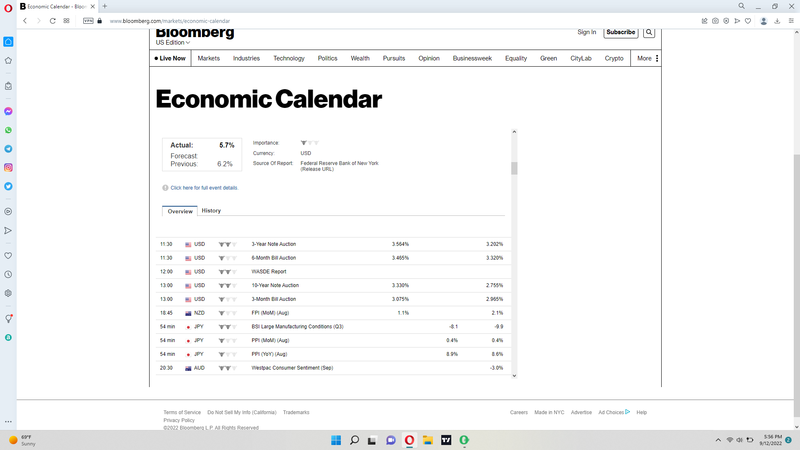Screen dimensions: 800x450
Task: Click the blue home icon atop the sidebar
Action: [x=8, y=42]
